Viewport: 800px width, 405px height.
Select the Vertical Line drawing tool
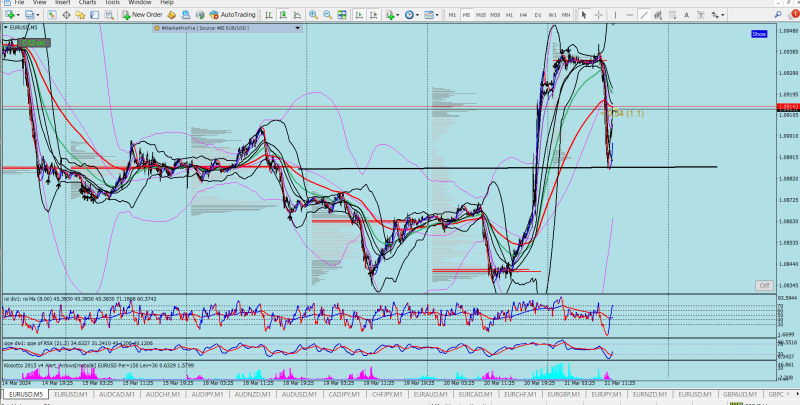(x=615, y=15)
